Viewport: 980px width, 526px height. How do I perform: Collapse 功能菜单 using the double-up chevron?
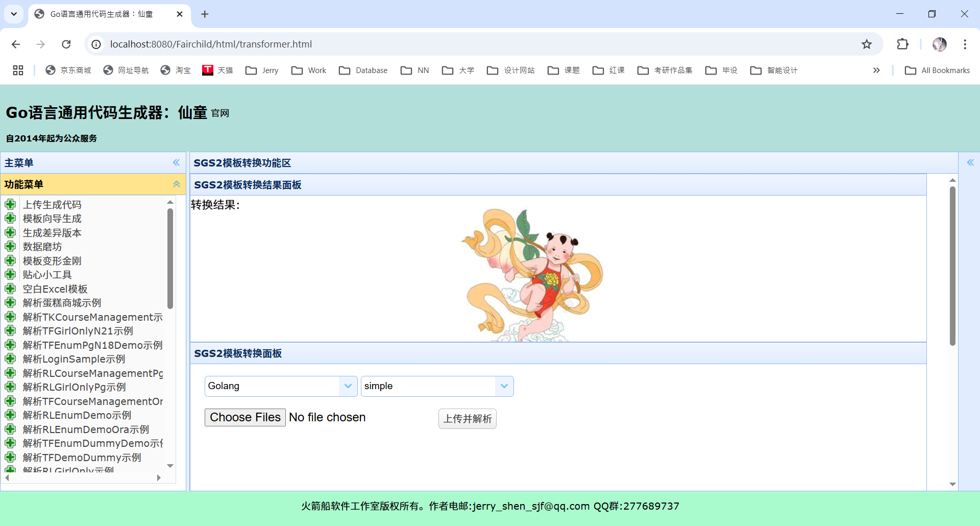pyautogui.click(x=177, y=184)
